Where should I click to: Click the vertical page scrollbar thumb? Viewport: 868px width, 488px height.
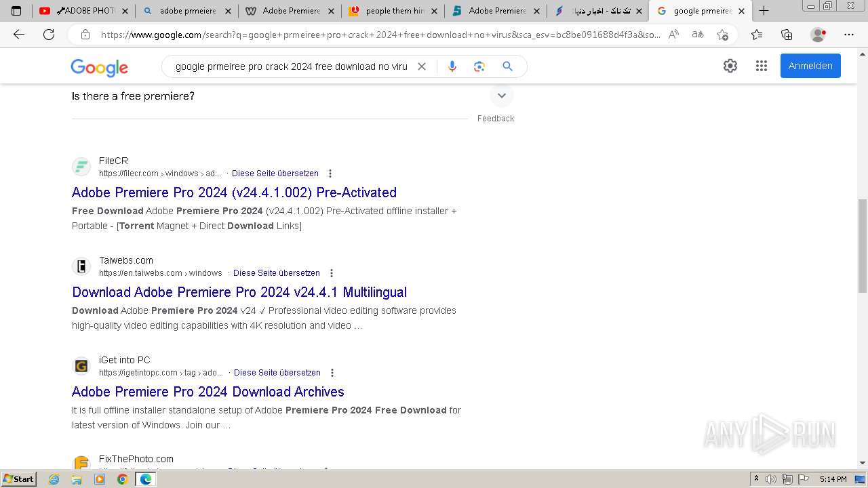(862, 246)
